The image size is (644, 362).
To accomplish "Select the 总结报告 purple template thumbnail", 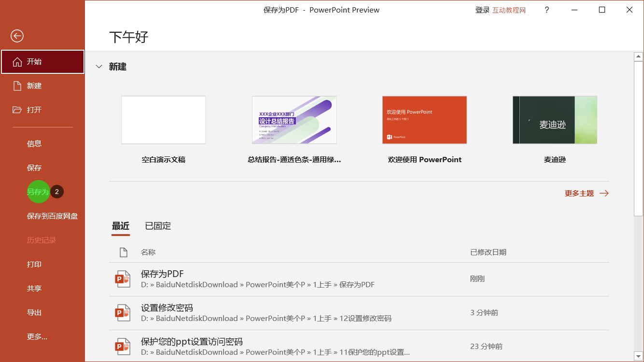I will [x=294, y=120].
